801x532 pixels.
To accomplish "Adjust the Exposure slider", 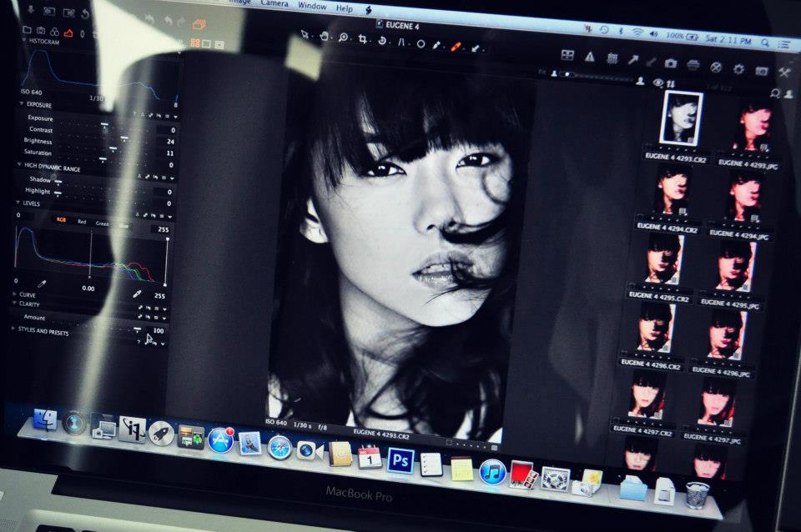I will pyautogui.click(x=103, y=124).
